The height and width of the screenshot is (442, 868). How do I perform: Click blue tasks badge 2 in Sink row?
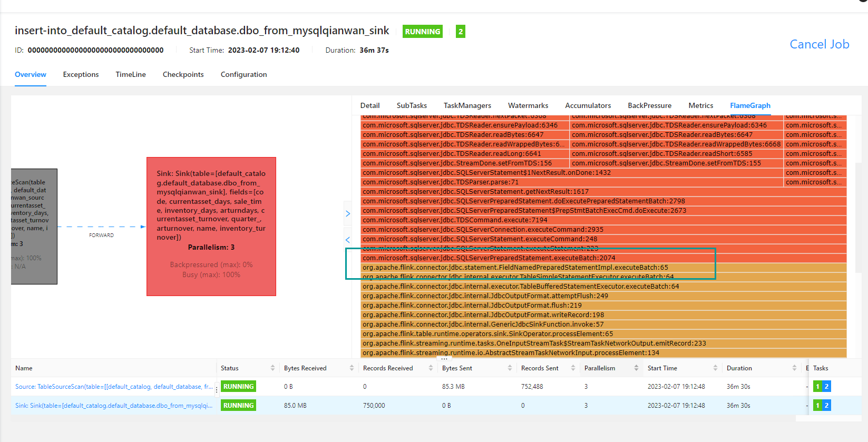coord(826,406)
